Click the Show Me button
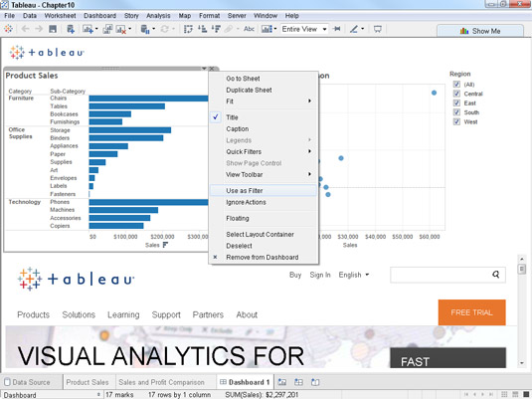The height and width of the screenshot is (399, 532). tap(480, 31)
